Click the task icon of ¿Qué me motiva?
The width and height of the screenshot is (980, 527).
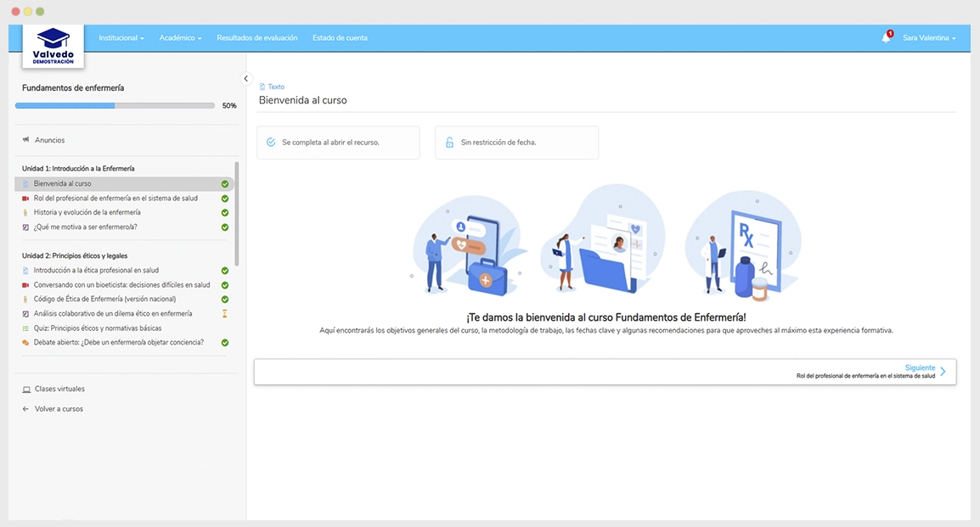(x=25, y=227)
